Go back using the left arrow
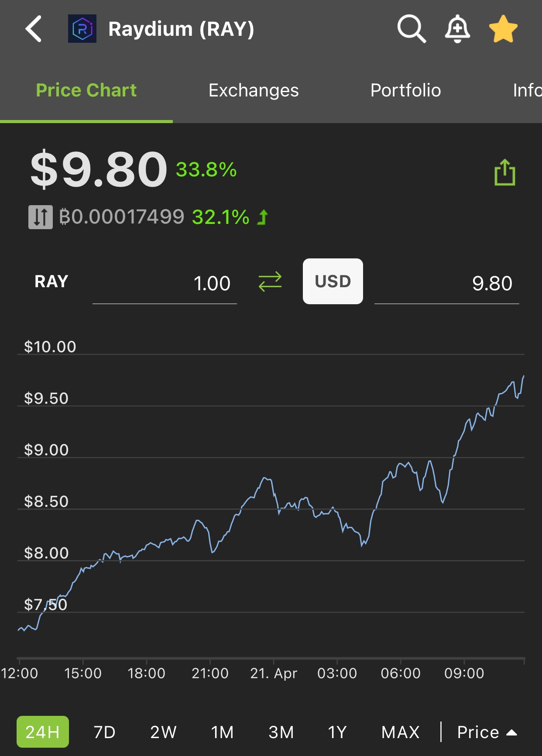The width and height of the screenshot is (542, 756). point(34,29)
